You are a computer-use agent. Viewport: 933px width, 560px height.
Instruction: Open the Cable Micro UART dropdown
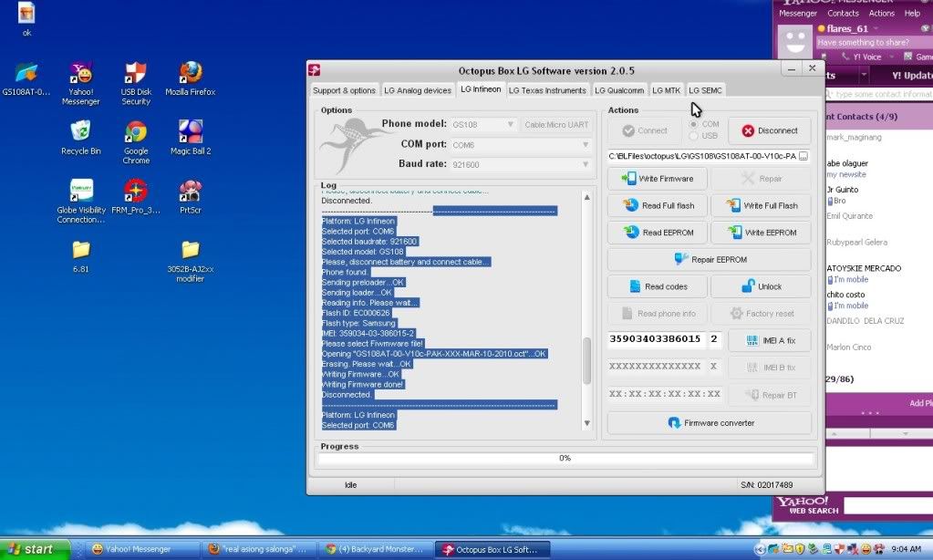coord(556,124)
